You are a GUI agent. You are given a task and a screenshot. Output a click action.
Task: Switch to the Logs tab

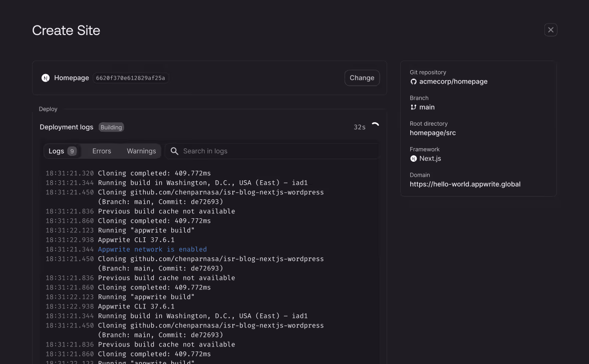point(62,151)
